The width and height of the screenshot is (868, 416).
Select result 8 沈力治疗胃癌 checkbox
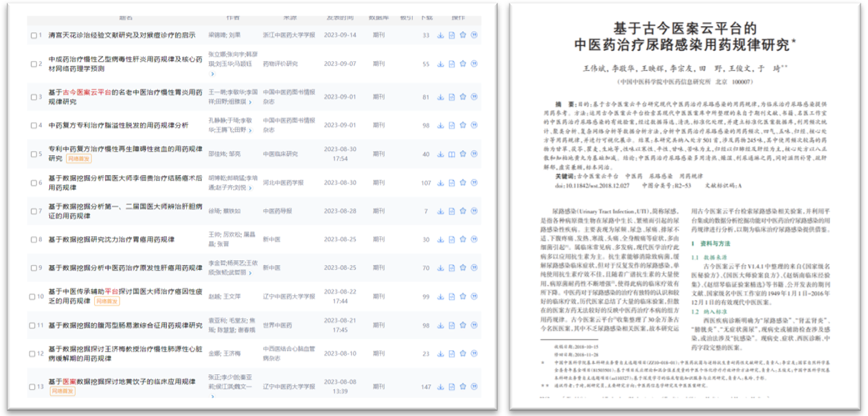[33, 240]
